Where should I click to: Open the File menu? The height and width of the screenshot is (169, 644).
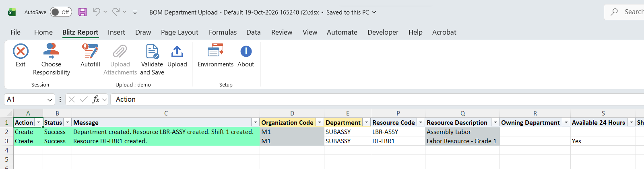(x=15, y=32)
